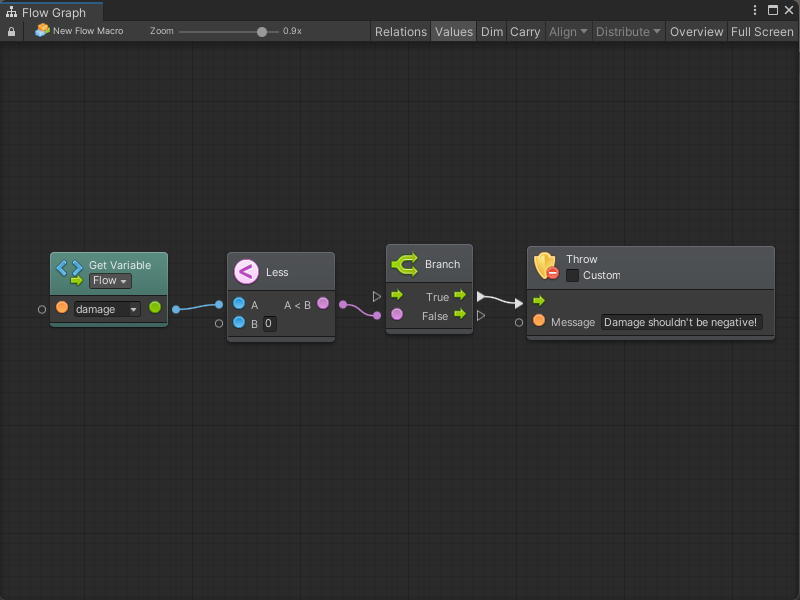800x600 pixels.
Task: Expand the Distribute dropdown
Action: click(628, 31)
